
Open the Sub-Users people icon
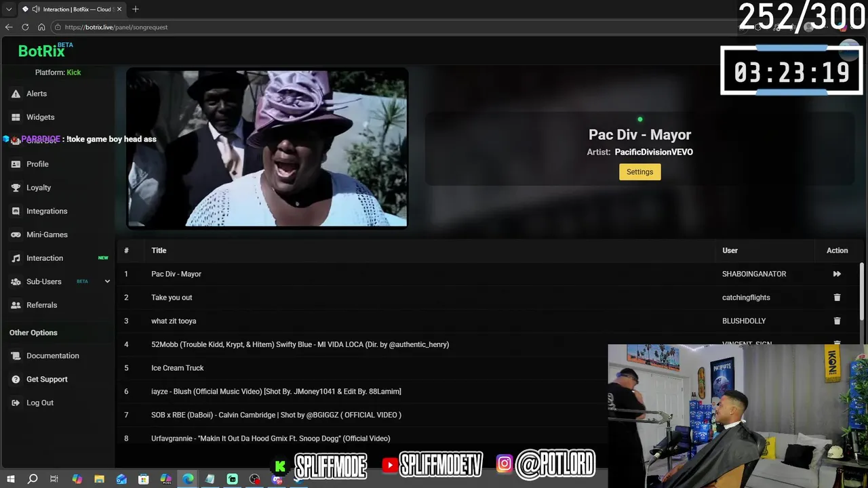[16, 282]
